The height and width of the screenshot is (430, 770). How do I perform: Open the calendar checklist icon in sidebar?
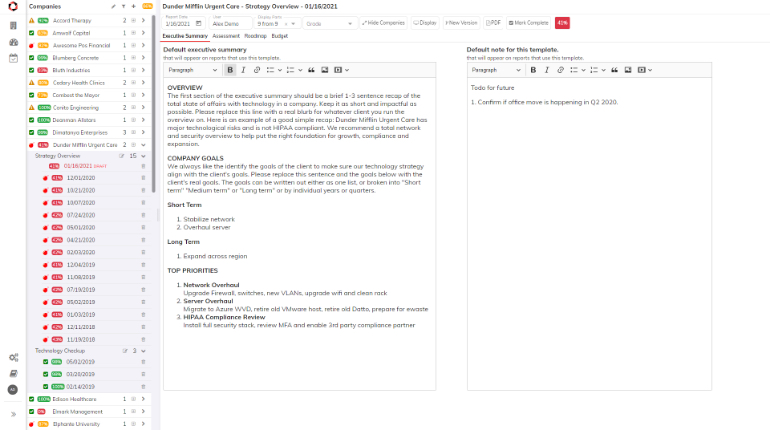(13, 58)
